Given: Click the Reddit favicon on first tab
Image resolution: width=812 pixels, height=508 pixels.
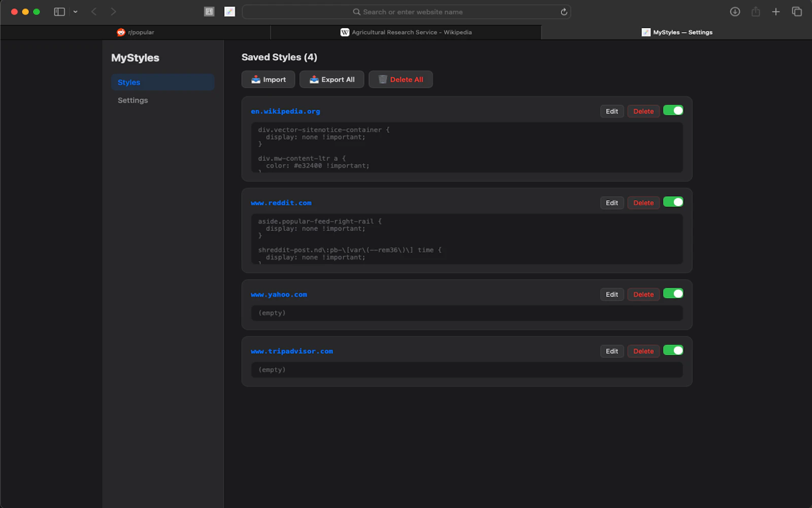Looking at the screenshot, I should coord(121,32).
